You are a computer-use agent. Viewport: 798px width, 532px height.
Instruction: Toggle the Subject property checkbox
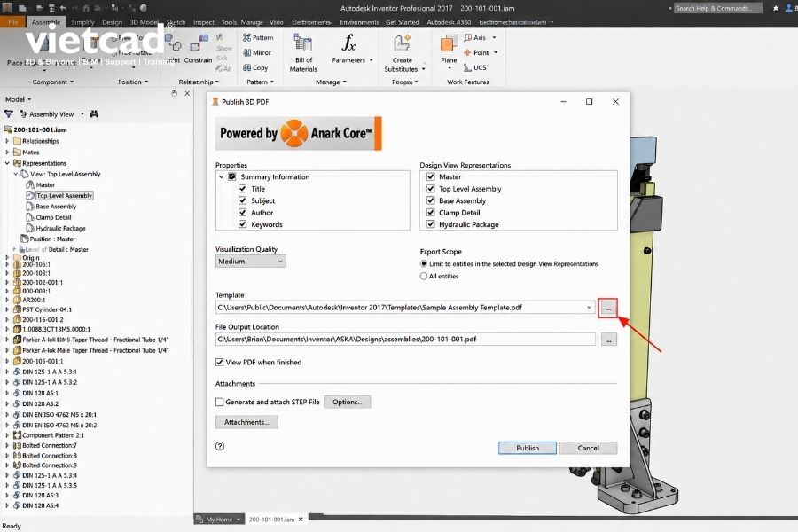coord(243,200)
